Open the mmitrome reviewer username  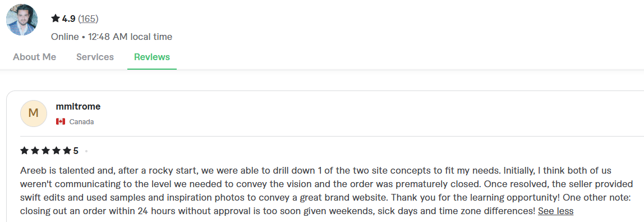tap(78, 107)
